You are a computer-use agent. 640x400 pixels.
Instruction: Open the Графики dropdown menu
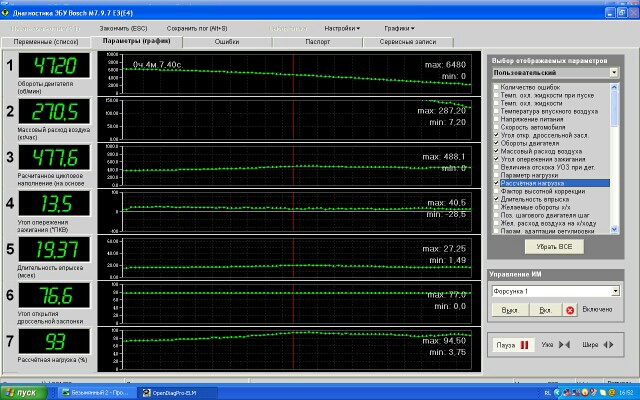399,29
